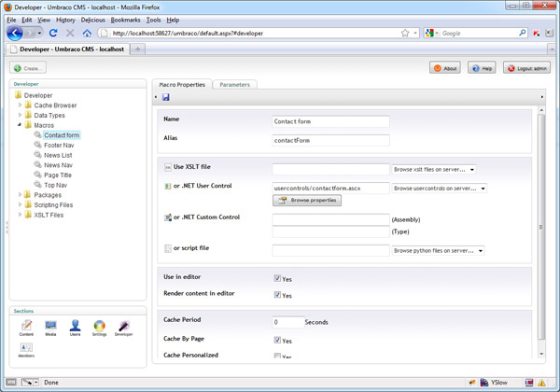Click YSlow icon in status bar

[x=484, y=383]
